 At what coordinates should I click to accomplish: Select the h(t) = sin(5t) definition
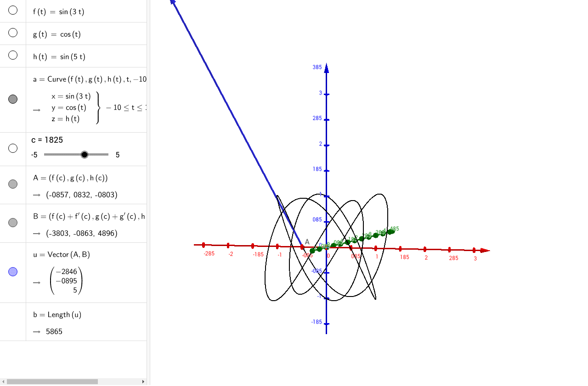point(59,57)
